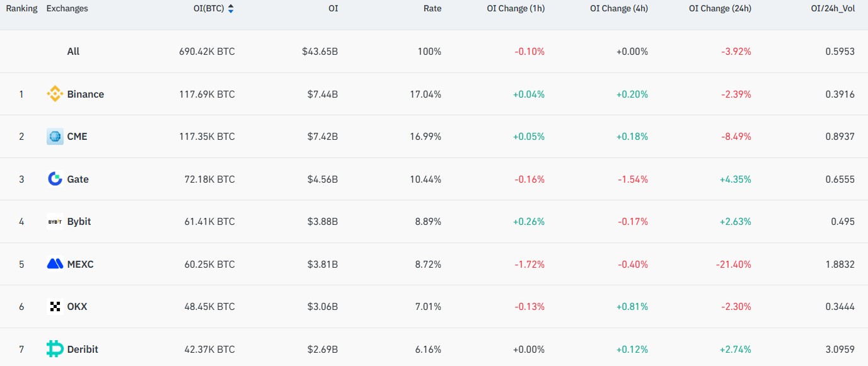Open sorting on the Rate column header
This screenshot has height=366, width=868.
[432, 8]
